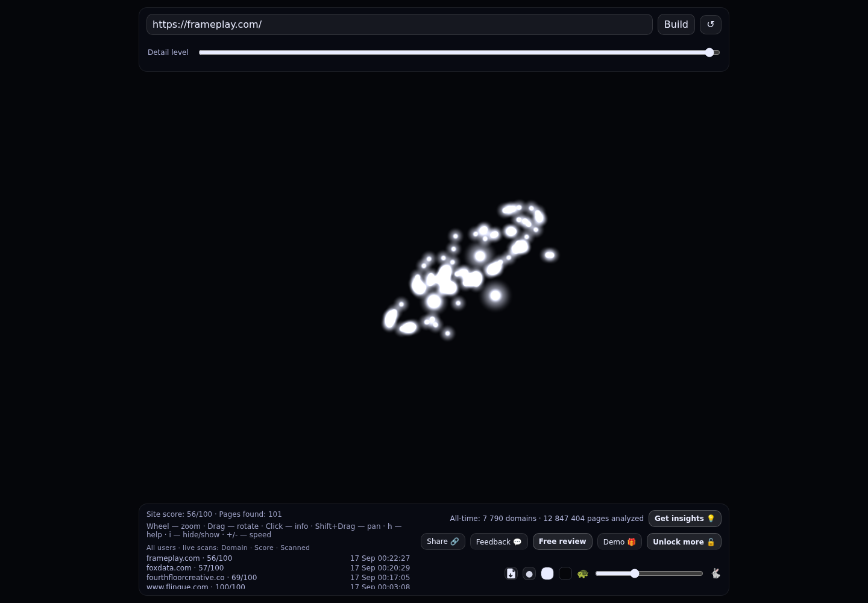
Task: Click the turtle slow-speed icon
Action: [x=582, y=573]
